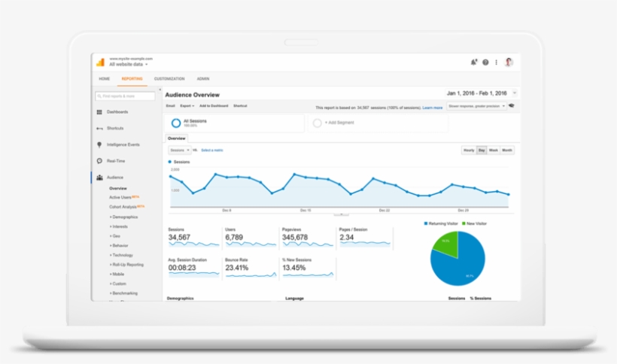Image resolution: width=617 pixels, height=364 pixels.
Task: Open Audience in the sidebar
Action: 115,177
